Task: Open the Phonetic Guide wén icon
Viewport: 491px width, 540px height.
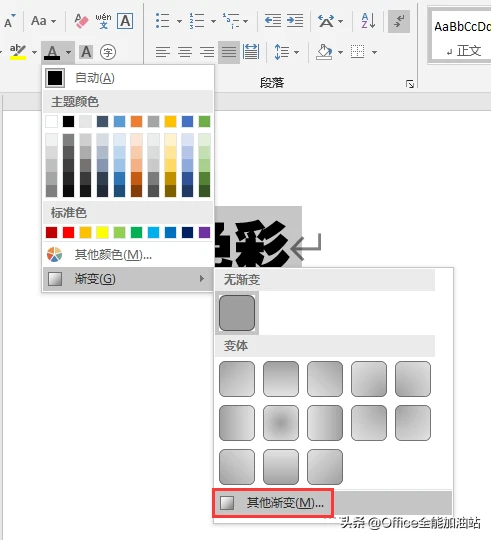Action: tap(103, 21)
